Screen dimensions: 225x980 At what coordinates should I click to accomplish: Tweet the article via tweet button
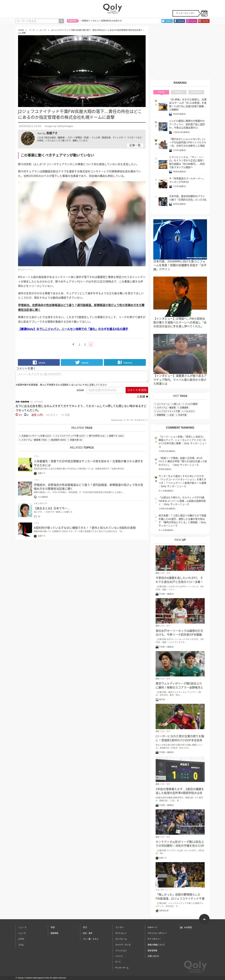(82, 363)
